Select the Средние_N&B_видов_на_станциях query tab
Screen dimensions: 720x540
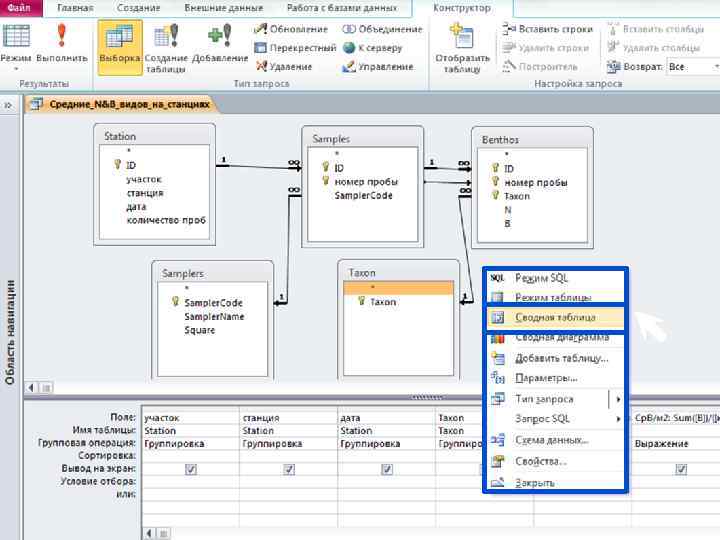pos(123,104)
